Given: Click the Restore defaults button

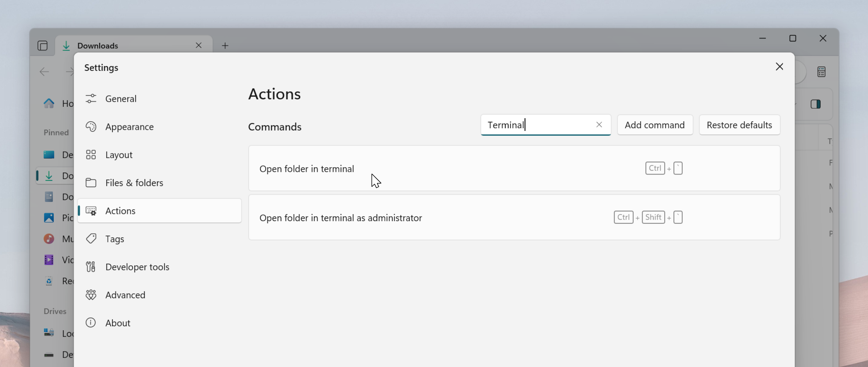Looking at the screenshot, I should [x=739, y=125].
